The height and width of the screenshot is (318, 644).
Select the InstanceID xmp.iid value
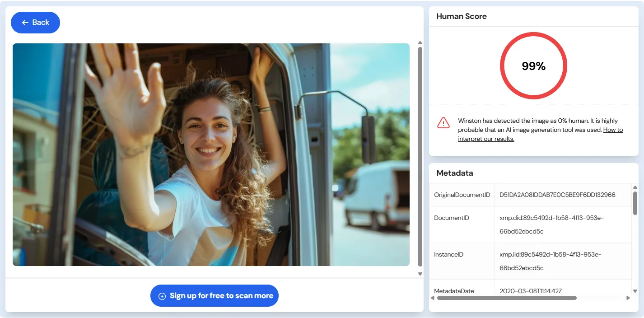pos(550,261)
